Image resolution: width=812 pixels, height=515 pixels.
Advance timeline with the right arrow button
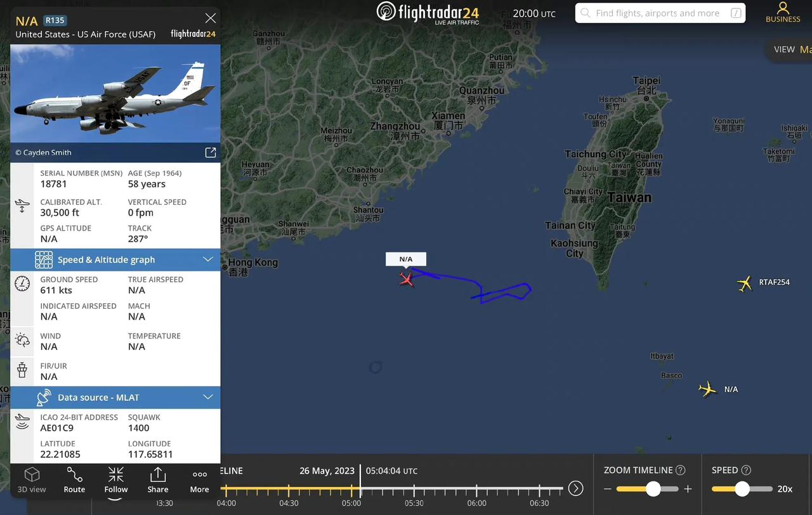coord(575,488)
